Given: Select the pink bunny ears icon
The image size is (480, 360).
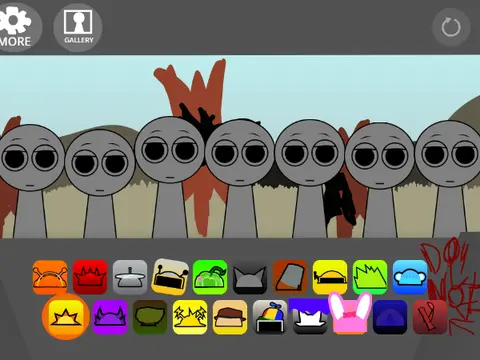Looking at the screenshot, I should [350, 313].
